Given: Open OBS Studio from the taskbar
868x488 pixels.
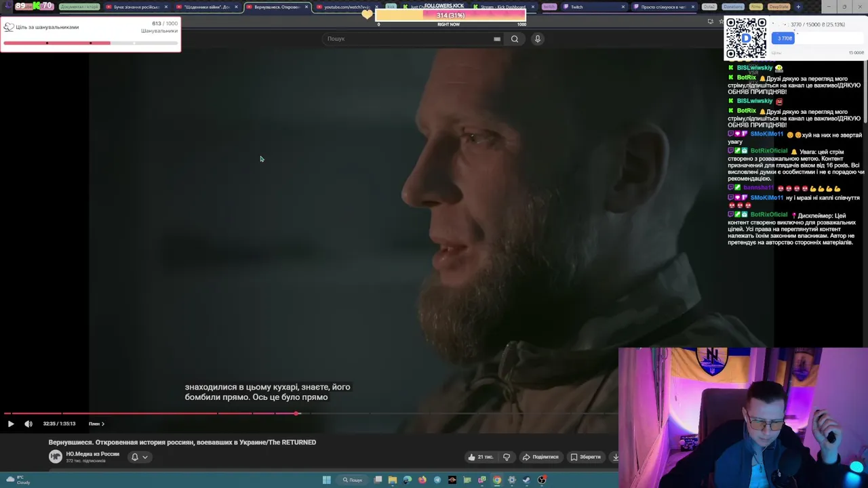Looking at the screenshot, I should (x=542, y=480).
